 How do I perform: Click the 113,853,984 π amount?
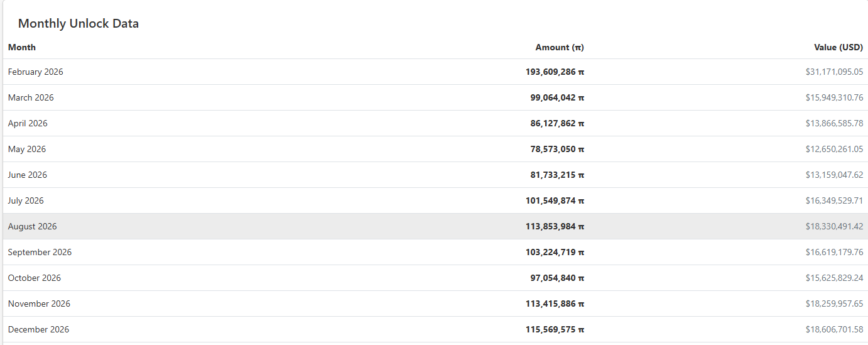555,226
